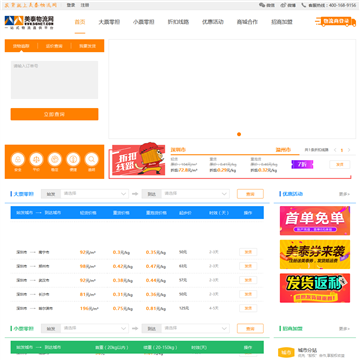Click page number 1 in discount pager

click(342, 150)
